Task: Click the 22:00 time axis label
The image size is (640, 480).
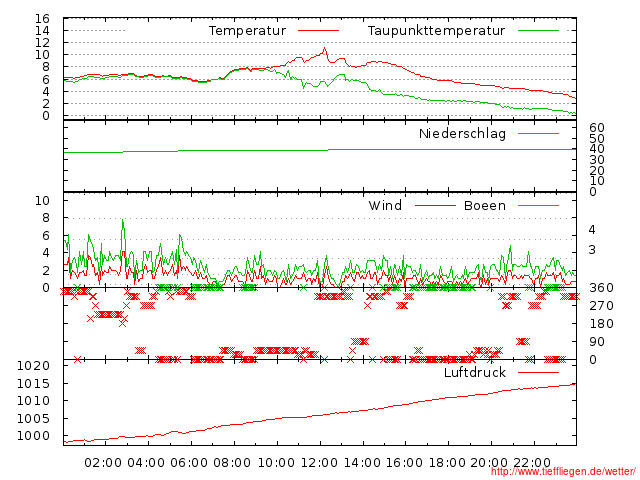Action: 532,463
